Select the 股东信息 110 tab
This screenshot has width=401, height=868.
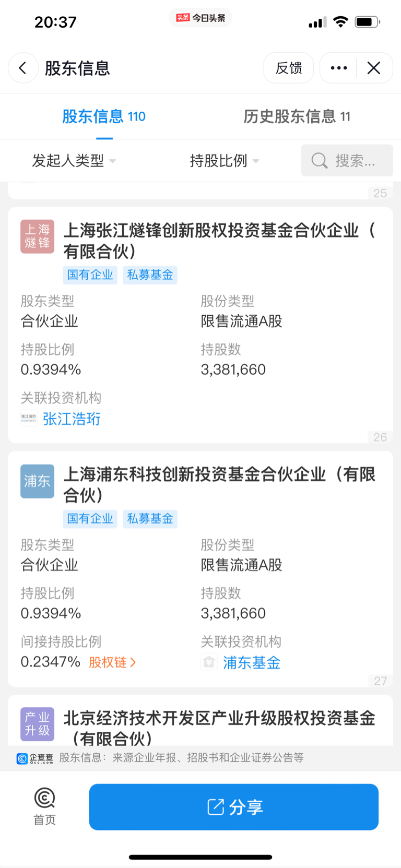(x=104, y=116)
